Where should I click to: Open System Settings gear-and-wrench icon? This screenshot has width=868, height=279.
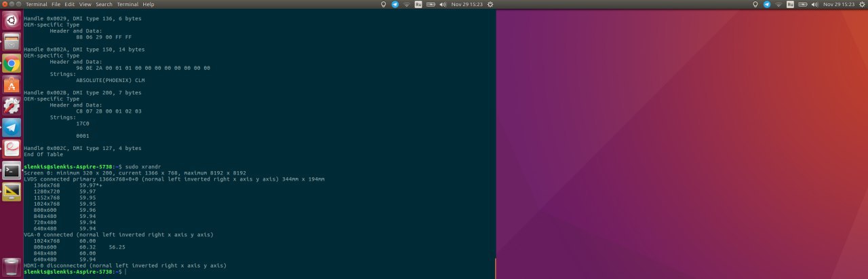pyautogui.click(x=12, y=106)
